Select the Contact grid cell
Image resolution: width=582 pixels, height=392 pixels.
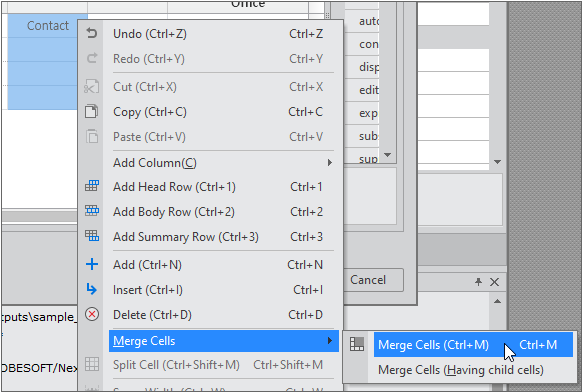pos(48,26)
